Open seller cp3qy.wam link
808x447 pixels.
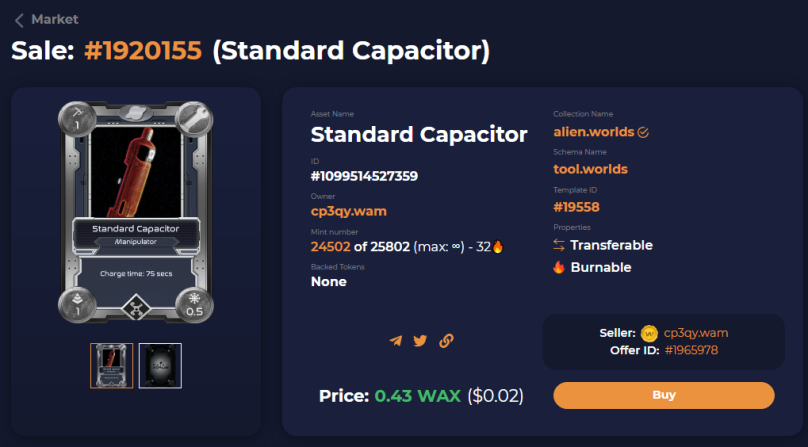click(x=696, y=333)
